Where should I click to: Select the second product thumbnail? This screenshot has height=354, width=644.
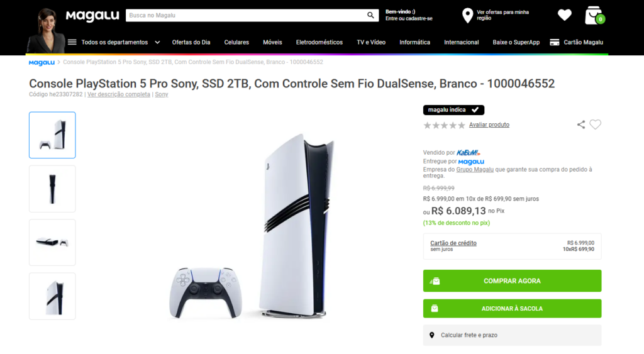(52, 189)
